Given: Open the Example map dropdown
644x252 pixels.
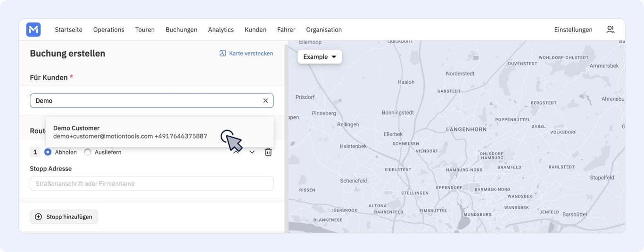Looking at the screenshot, I should pos(320,57).
